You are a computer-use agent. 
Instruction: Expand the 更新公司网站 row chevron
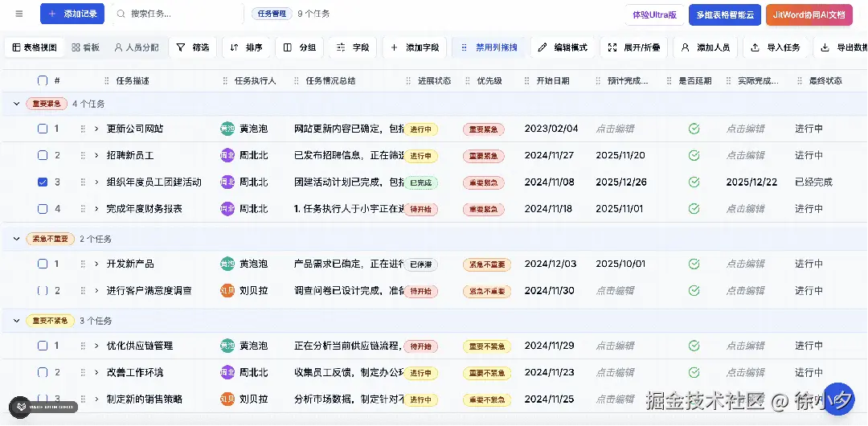(96, 129)
